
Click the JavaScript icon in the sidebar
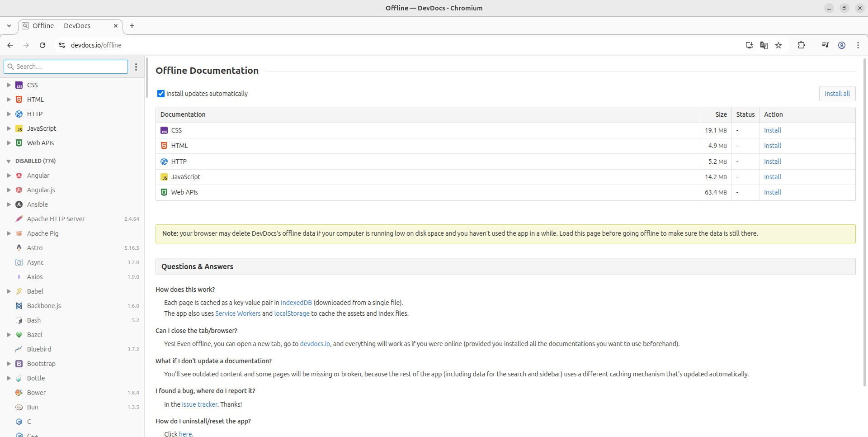(19, 129)
